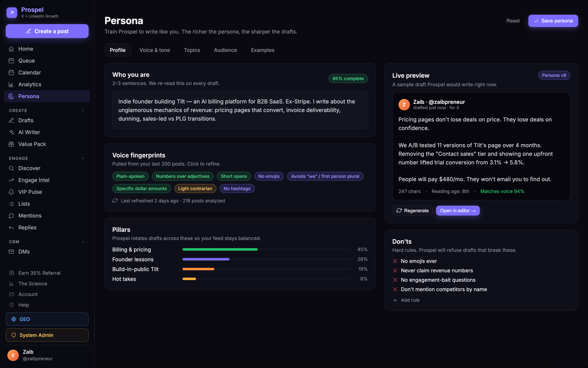Open Drafts section
Screen dimensions: 588x368
[x=47, y=120]
